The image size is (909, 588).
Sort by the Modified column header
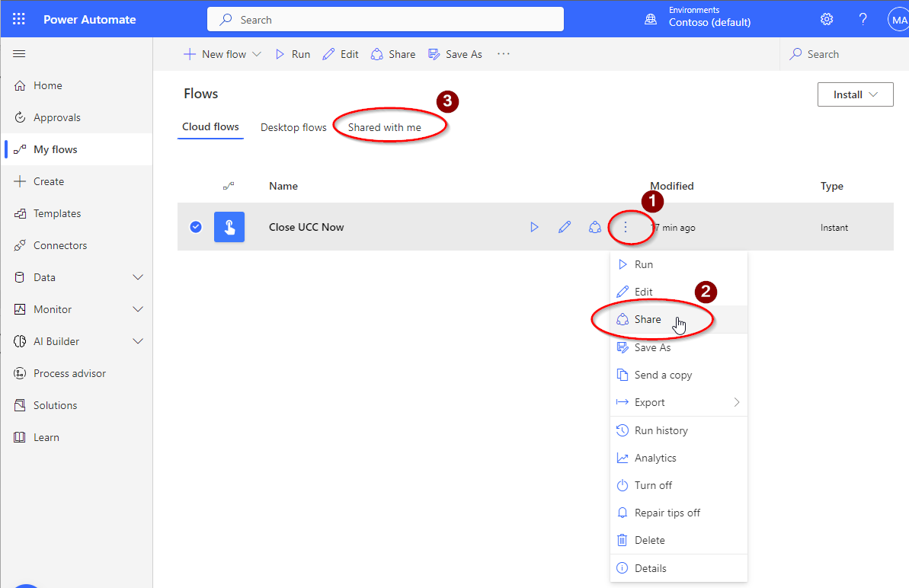(x=672, y=186)
